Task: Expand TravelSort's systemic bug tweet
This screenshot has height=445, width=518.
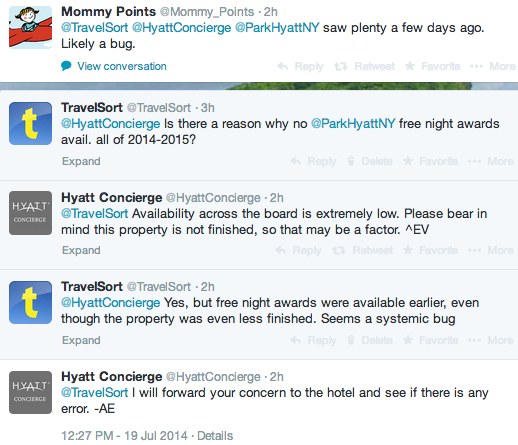Action: (x=81, y=340)
